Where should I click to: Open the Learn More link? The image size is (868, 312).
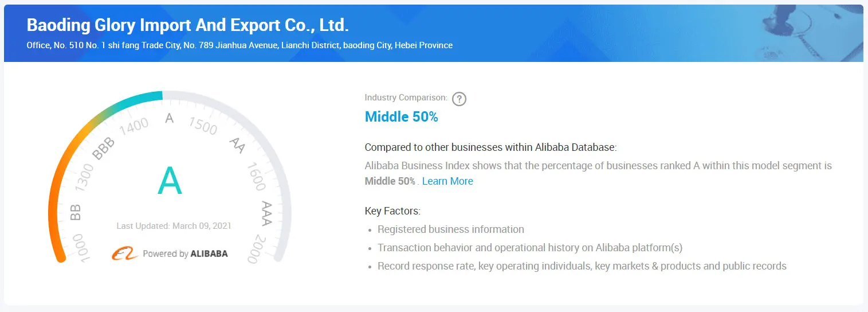pos(447,181)
